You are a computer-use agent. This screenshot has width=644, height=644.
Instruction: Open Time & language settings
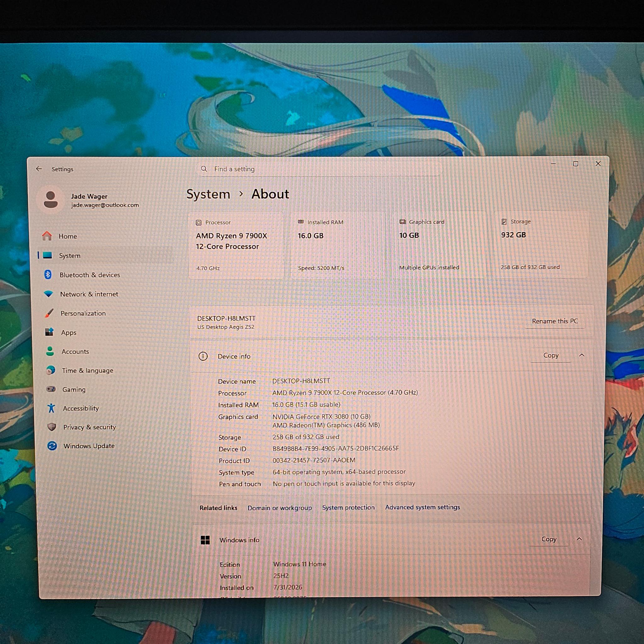[109, 370]
